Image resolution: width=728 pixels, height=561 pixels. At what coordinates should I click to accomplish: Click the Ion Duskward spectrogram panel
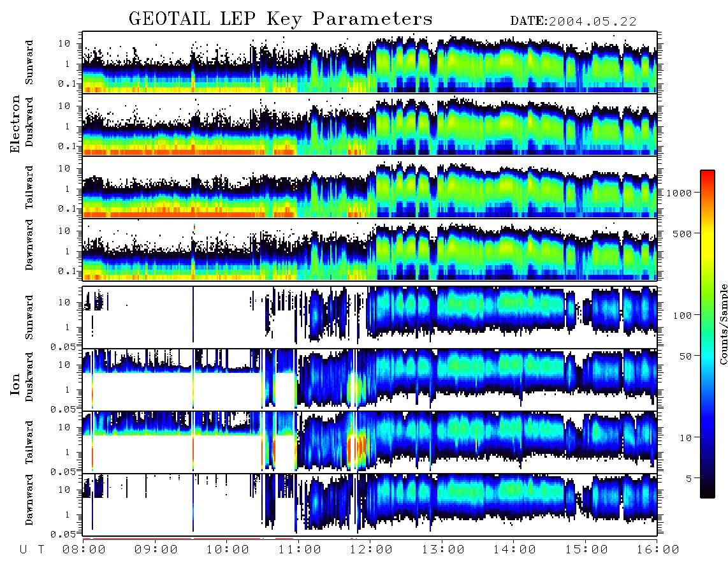(370, 379)
